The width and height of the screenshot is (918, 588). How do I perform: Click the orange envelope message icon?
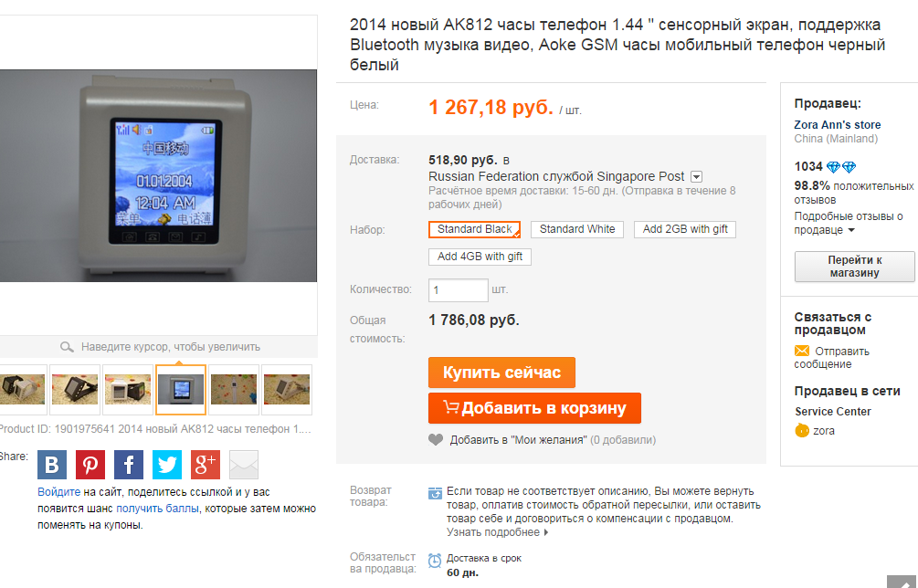click(x=801, y=351)
